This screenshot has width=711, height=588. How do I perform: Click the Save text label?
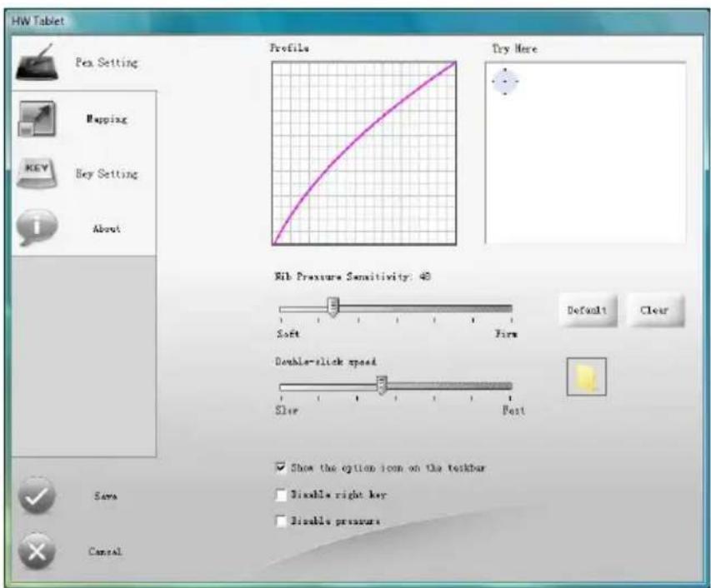(106, 496)
